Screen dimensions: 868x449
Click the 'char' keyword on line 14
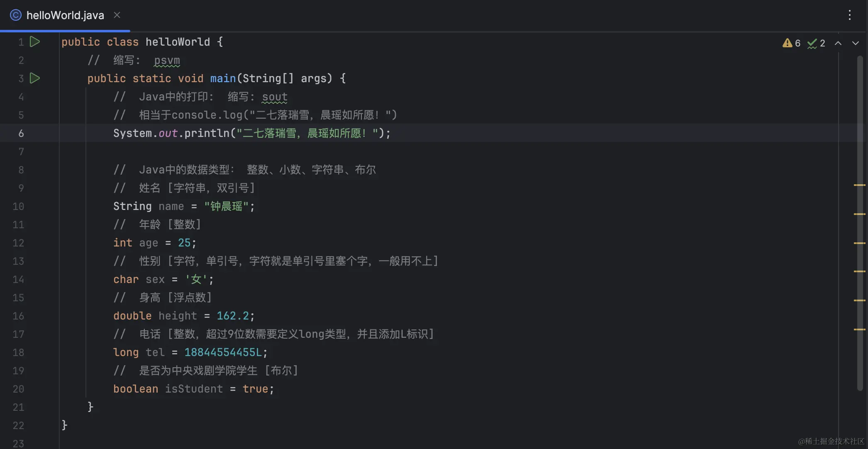126,279
